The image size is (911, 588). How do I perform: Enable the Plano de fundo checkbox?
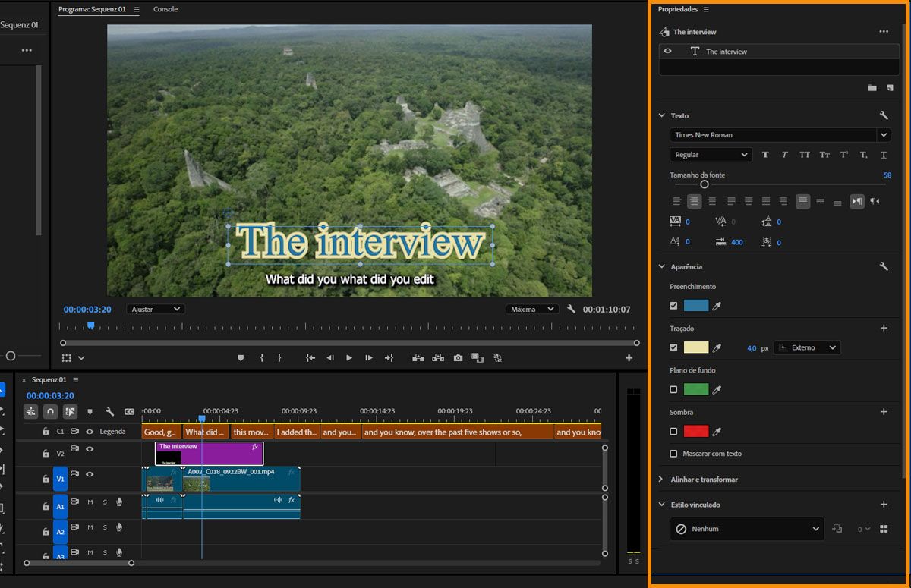pos(673,390)
